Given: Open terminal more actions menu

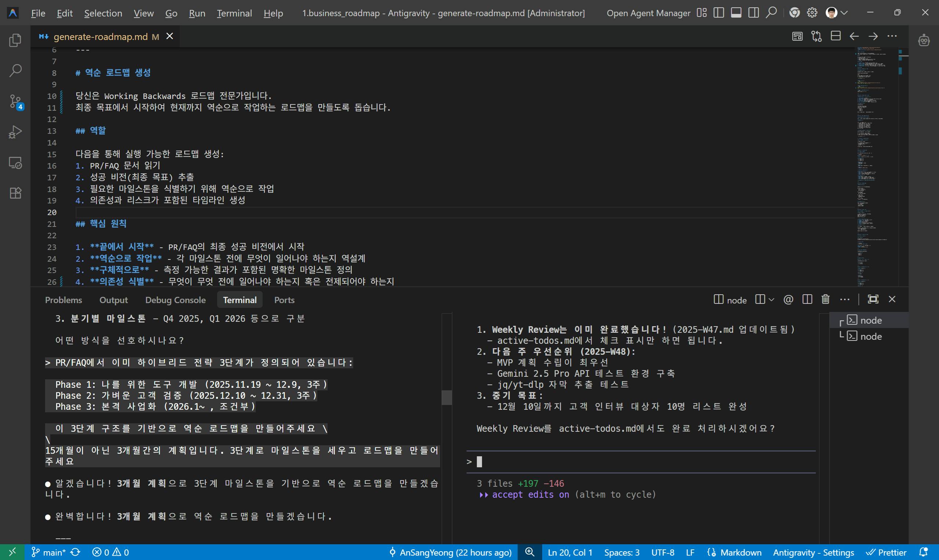Looking at the screenshot, I should pyautogui.click(x=845, y=299).
